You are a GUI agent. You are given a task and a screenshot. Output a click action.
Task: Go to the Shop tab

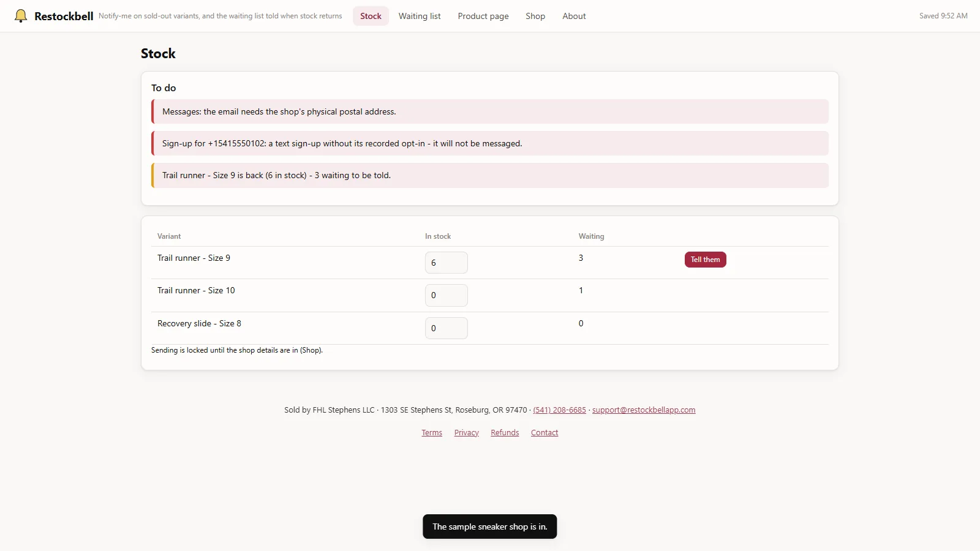click(535, 16)
